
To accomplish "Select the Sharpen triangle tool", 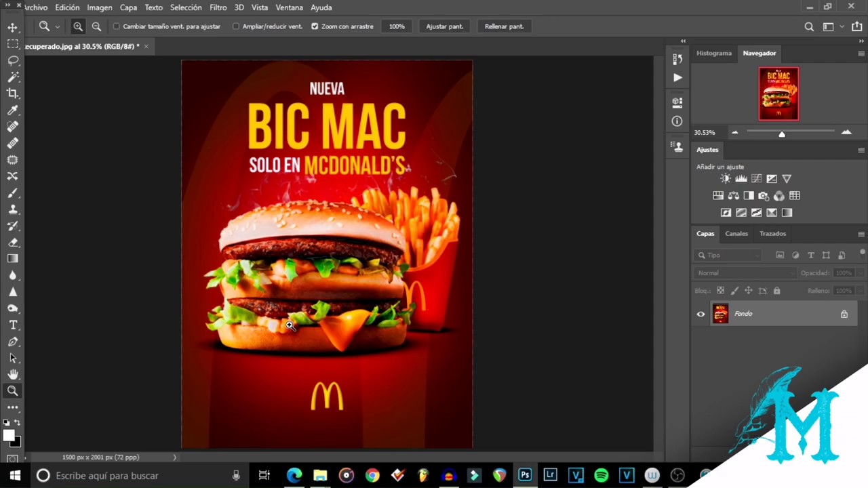I will point(13,292).
